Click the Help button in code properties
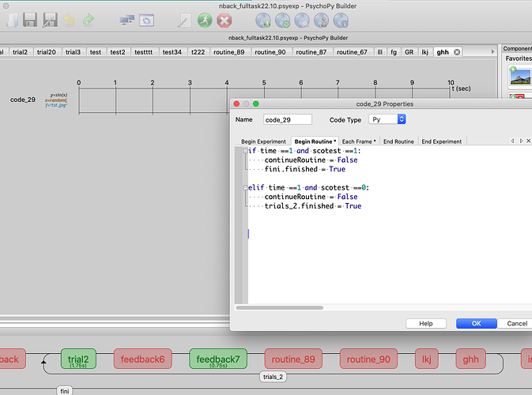Viewport: 532px width, 395px height. pyautogui.click(x=426, y=323)
